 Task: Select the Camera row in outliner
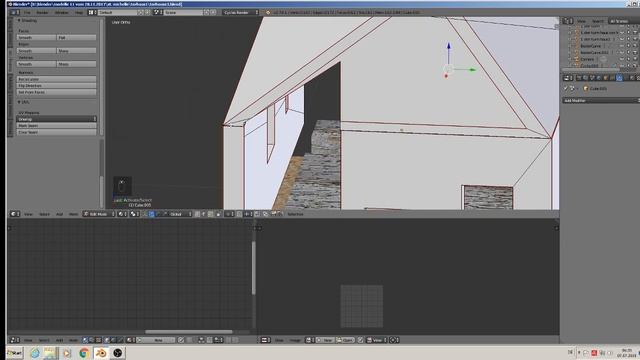pos(588,59)
